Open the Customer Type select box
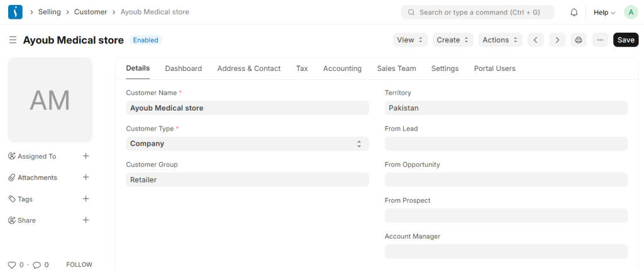 click(x=247, y=144)
